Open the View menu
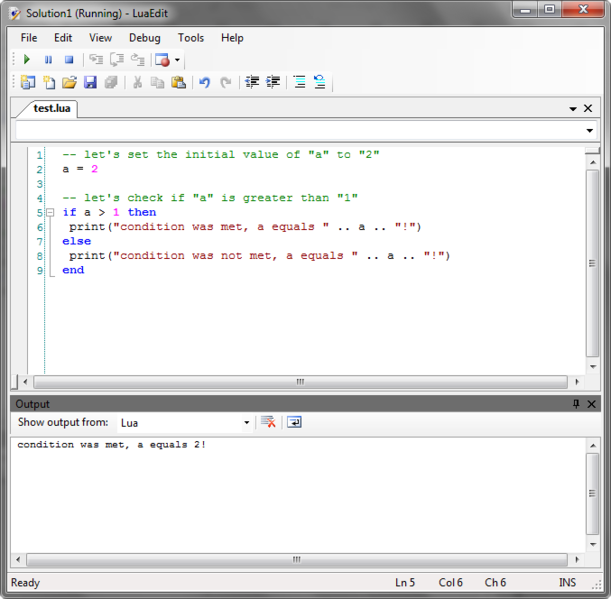This screenshot has height=599, width=611. [x=100, y=38]
